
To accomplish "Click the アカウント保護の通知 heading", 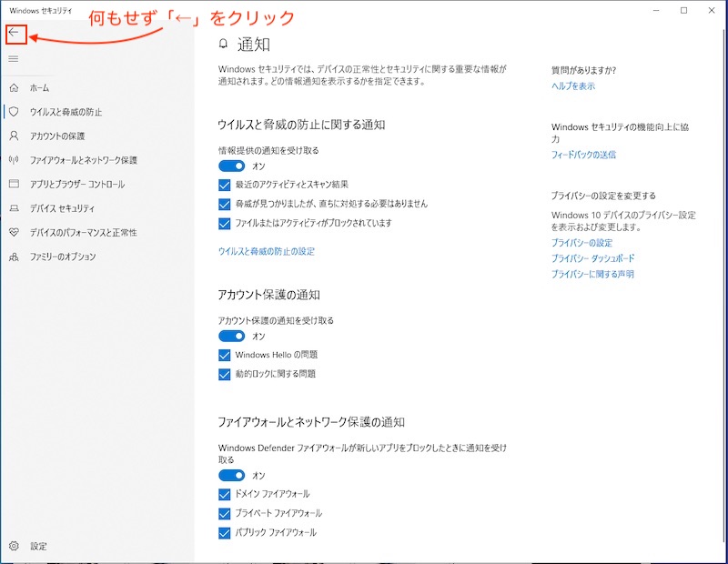I will [268, 295].
